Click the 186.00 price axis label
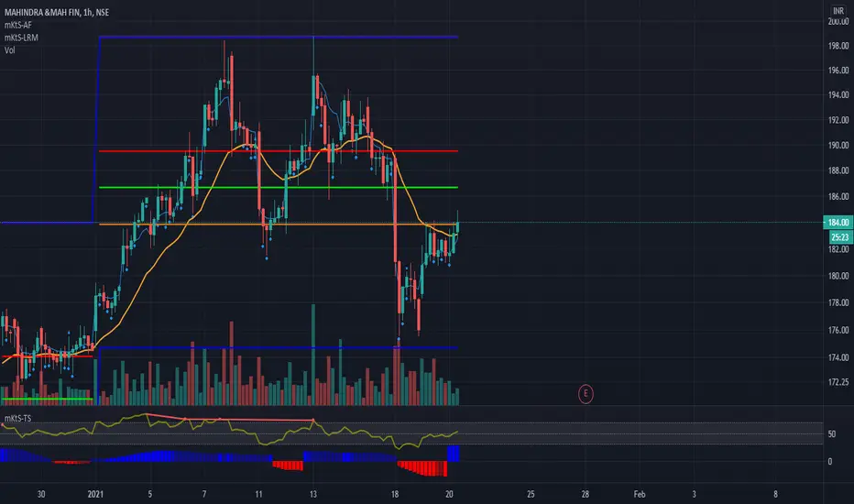854x504 pixels. 838,196
